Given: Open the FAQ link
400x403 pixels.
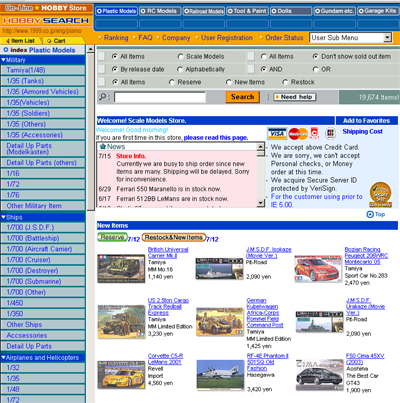Looking at the screenshot, I should point(145,38).
